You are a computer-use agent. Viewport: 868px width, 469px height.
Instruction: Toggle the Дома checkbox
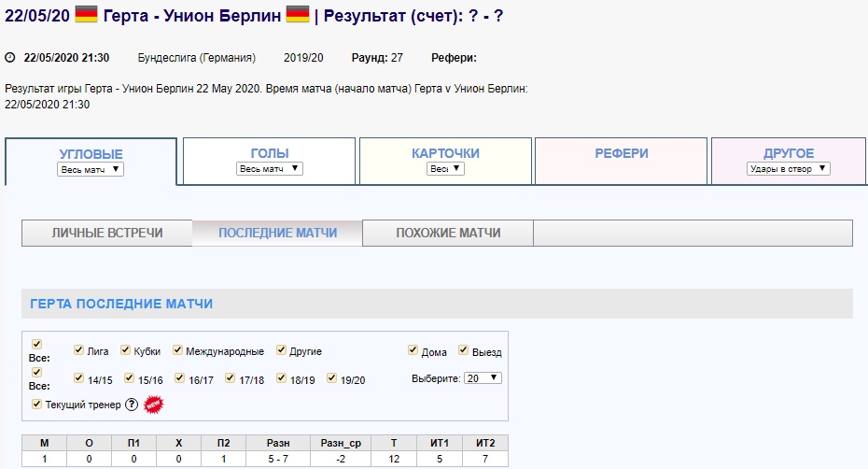click(x=413, y=351)
